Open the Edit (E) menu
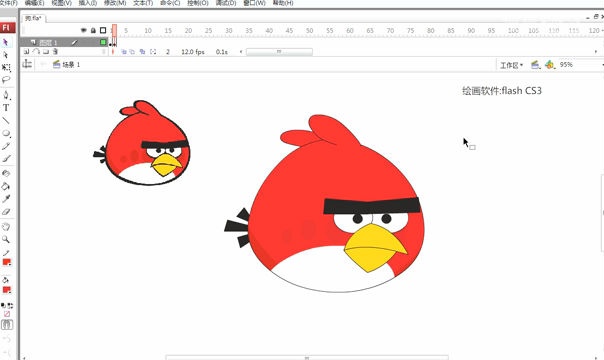Viewport: 604px width, 360px height. (34, 3)
